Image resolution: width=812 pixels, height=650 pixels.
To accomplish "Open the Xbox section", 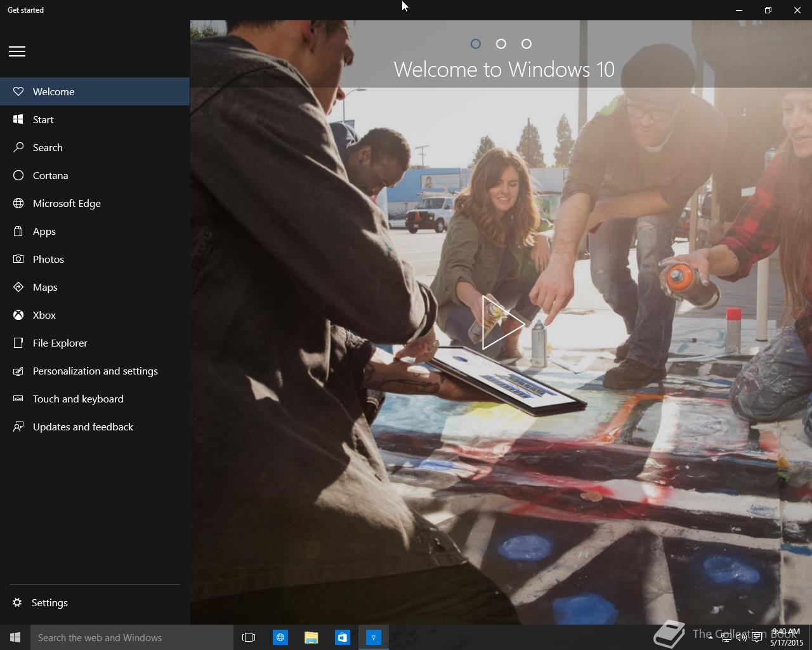I will coord(95,315).
